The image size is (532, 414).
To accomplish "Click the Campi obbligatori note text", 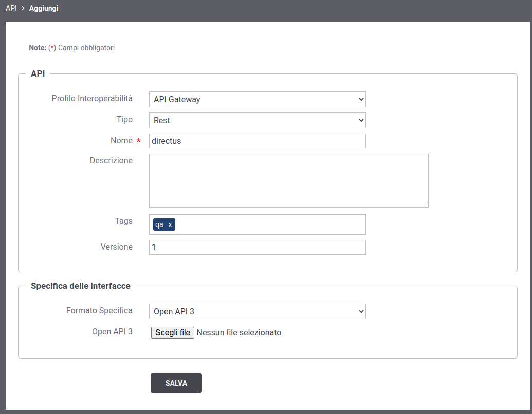I will 86,48.
